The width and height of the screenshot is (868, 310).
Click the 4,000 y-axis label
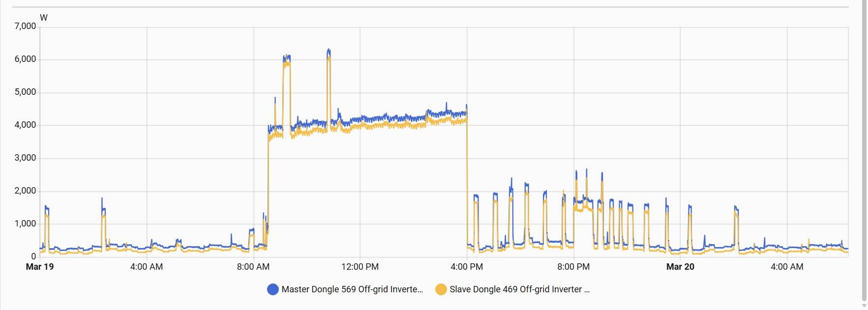pyautogui.click(x=26, y=125)
